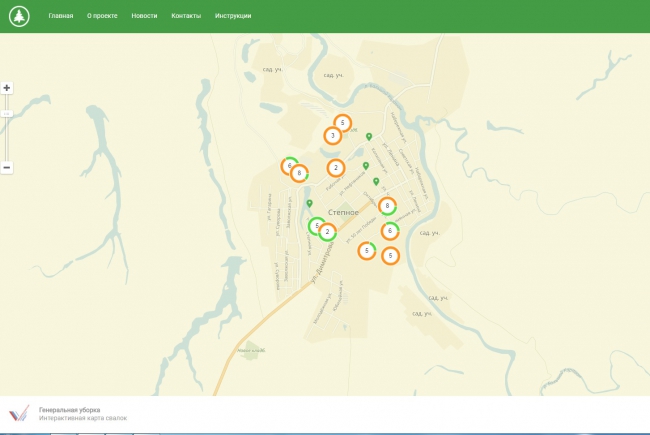Viewport: 650px width, 435px height.
Task: Expand the eastern cluster labeled 6
Action: 390,231
